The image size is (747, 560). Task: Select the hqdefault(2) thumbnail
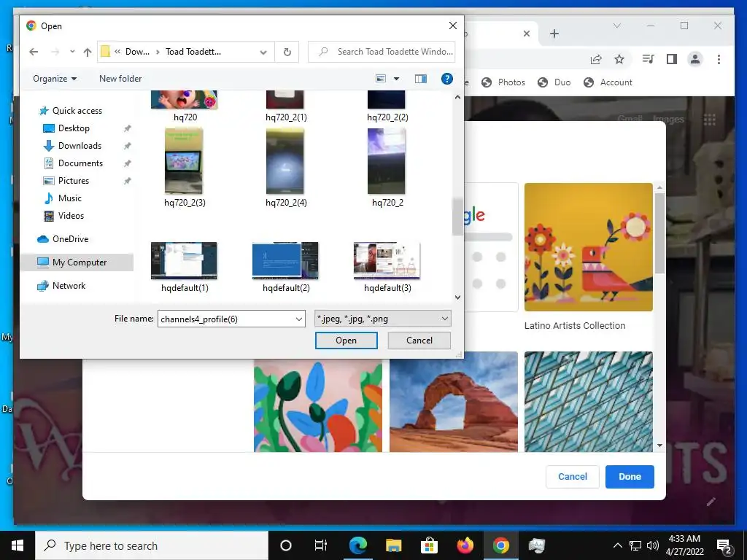(285, 260)
